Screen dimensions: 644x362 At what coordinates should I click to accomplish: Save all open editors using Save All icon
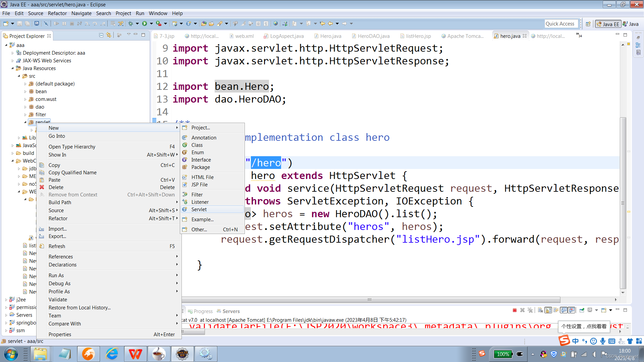click(28, 23)
